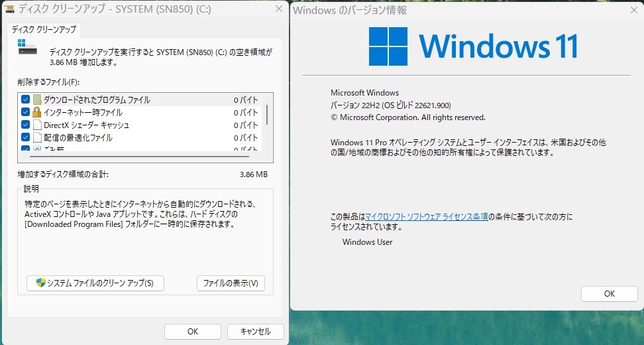Screen dimensions: 644x345
Task: Click OK in Windows version window
Action: point(610,294)
